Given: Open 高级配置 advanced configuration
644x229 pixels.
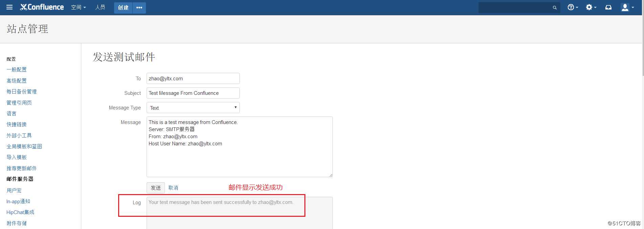Looking at the screenshot, I should click(17, 81).
